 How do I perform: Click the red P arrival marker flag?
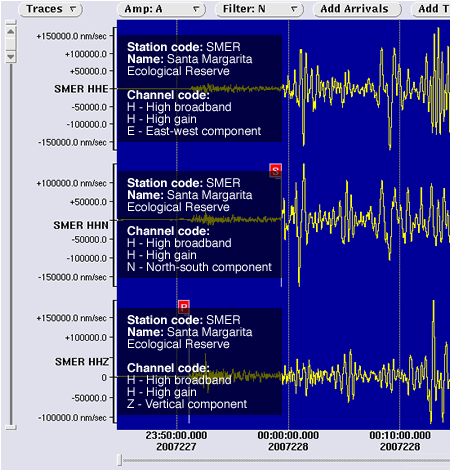(x=184, y=307)
